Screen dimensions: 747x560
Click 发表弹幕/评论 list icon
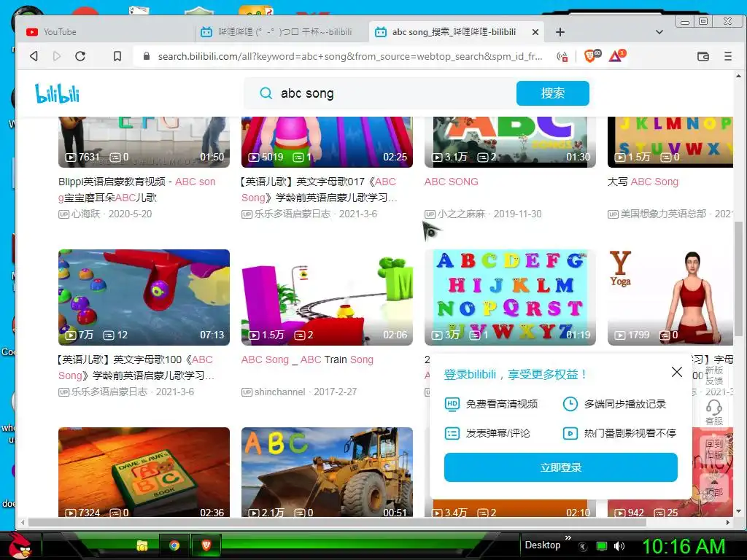452,433
